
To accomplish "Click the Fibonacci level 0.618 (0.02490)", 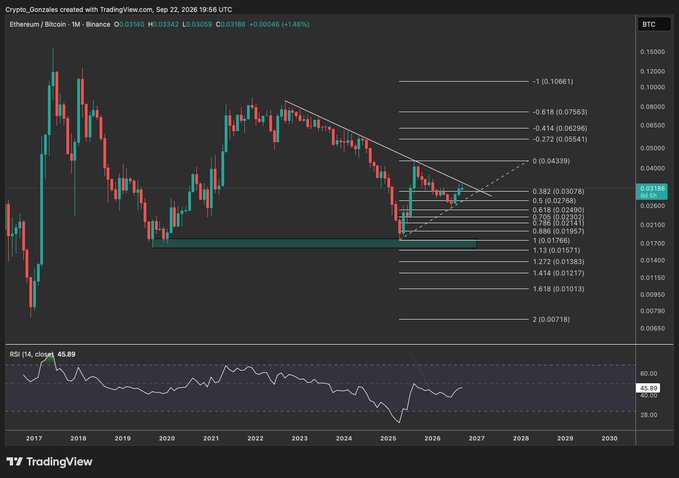I will click(x=558, y=210).
